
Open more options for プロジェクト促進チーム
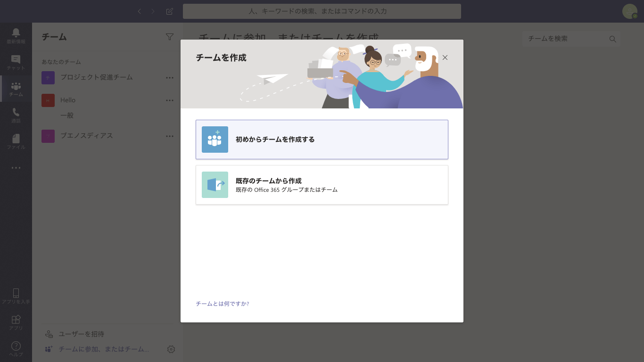[170, 78]
